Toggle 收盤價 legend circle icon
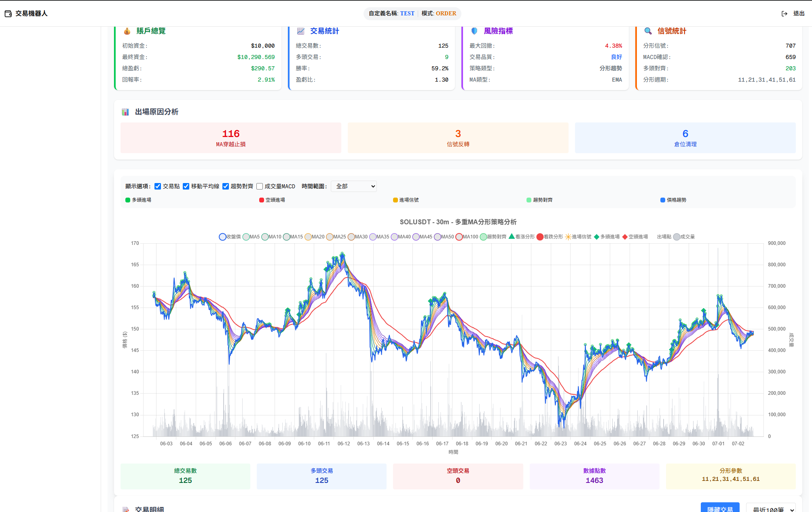The image size is (812, 512). (x=222, y=237)
